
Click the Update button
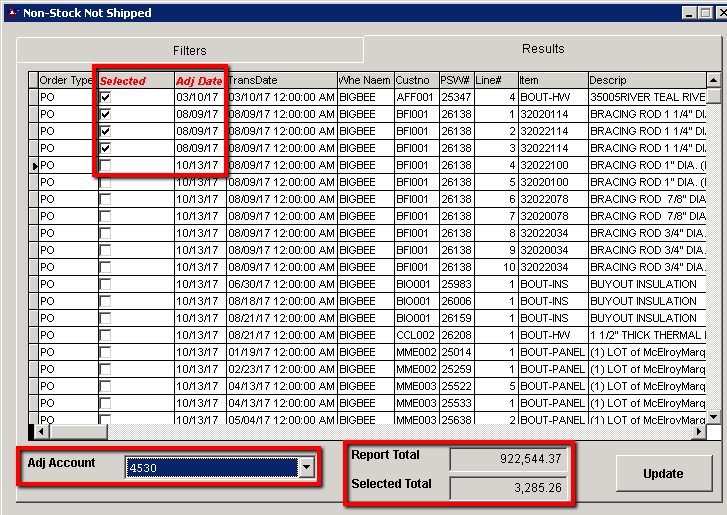[663, 474]
